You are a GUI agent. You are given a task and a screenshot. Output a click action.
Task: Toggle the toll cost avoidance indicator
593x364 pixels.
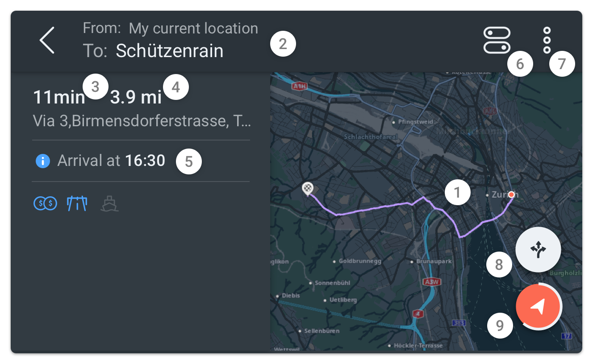point(45,203)
